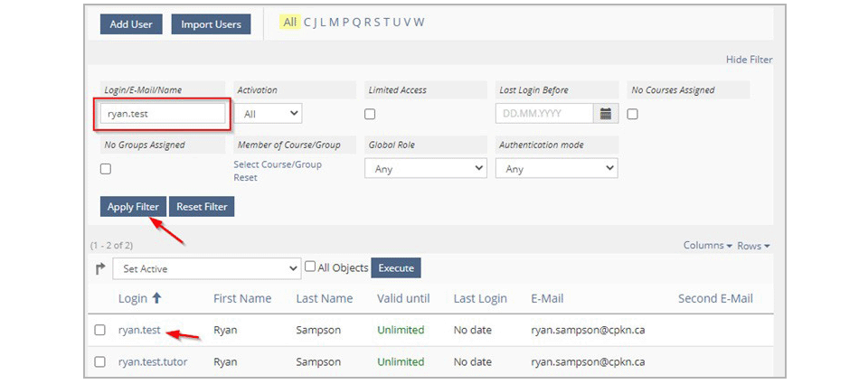Tick the Limited Access checkbox
Image resolution: width=868 pixels, height=384 pixels.
pyautogui.click(x=370, y=114)
